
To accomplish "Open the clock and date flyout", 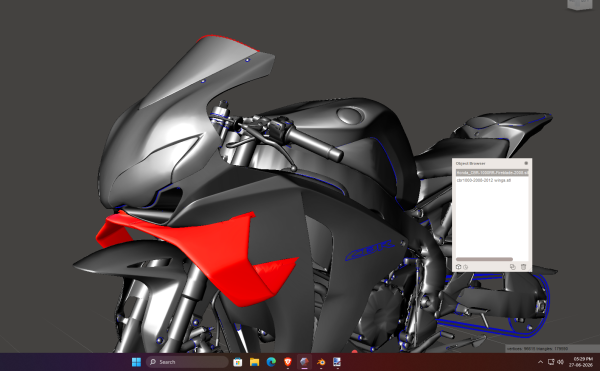I will coord(583,362).
